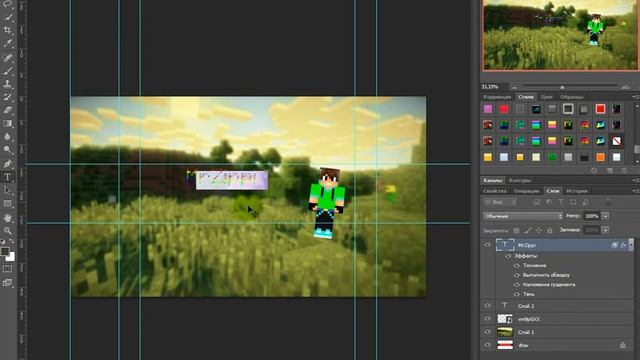Click the Navigator zoom slider handle
The height and width of the screenshot is (360, 640).
pyautogui.click(x=562, y=87)
